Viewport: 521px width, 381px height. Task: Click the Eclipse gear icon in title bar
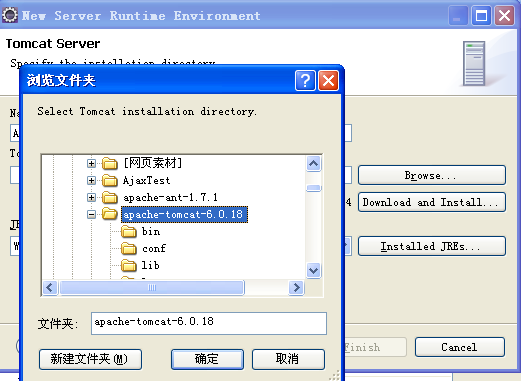click(10, 15)
